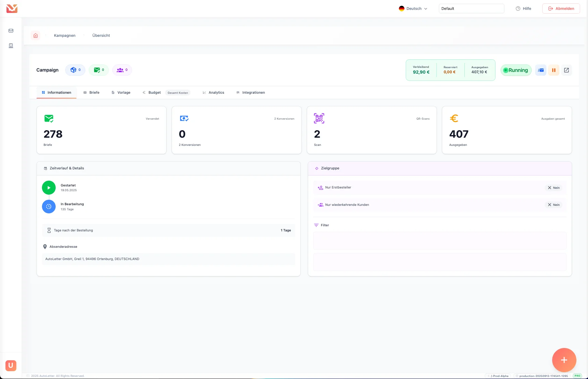This screenshot has height=379, width=588.
Task: Switch to the Briefe tab
Action: coord(91,93)
